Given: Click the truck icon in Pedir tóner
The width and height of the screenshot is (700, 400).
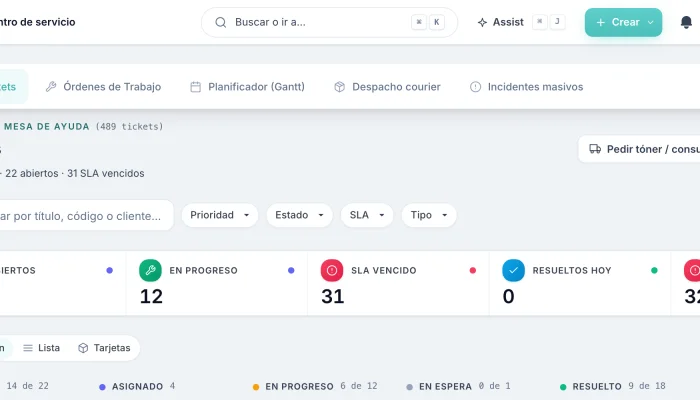Looking at the screenshot, I should 595,149.
